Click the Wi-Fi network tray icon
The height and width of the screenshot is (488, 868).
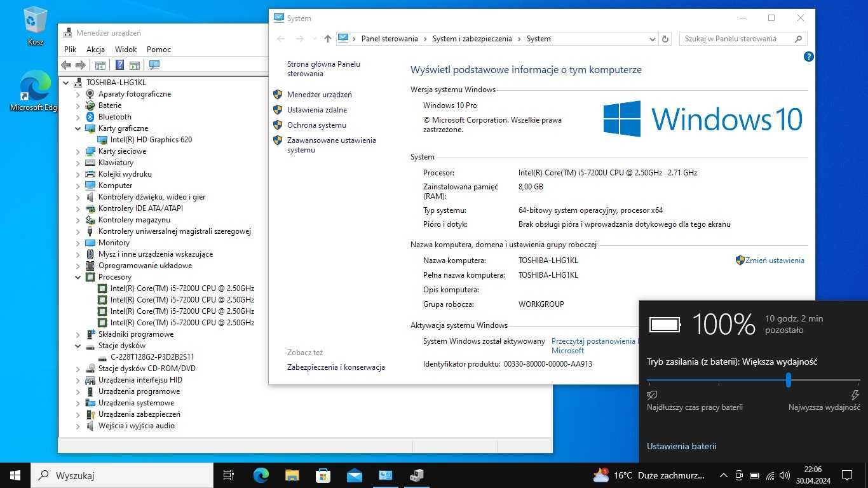click(x=770, y=475)
